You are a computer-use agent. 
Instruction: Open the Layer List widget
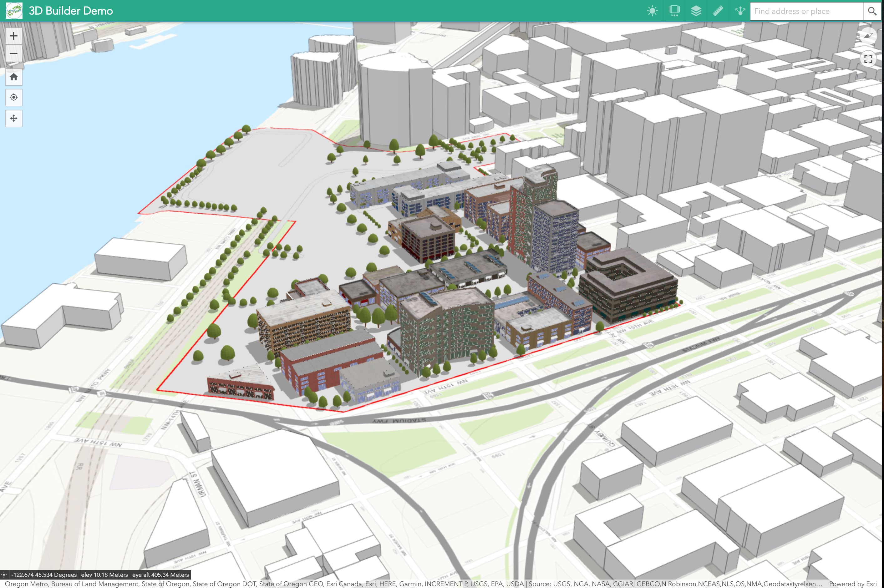[x=696, y=11]
